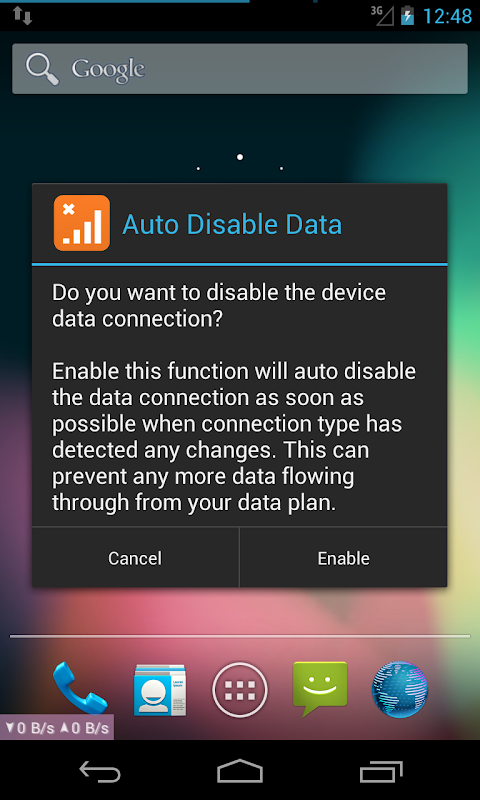Launch the Messaging app
Image resolution: width=480 pixels, height=800 pixels.
pyautogui.click(x=320, y=689)
